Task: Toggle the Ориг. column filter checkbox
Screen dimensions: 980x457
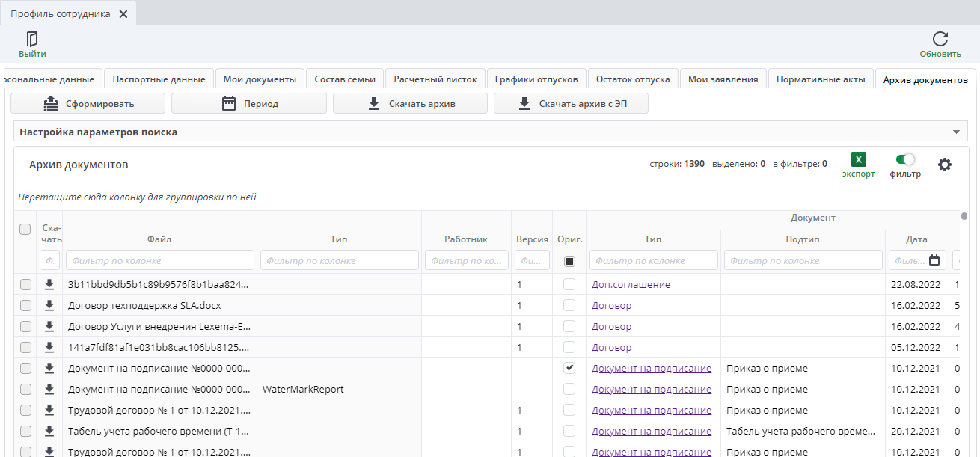Action: (x=570, y=261)
